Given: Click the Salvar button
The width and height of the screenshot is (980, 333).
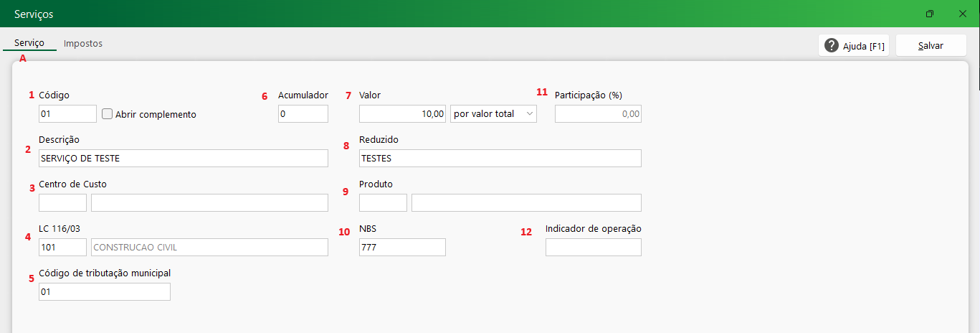Looking at the screenshot, I should pyautogui.click(x=931, y=46).
